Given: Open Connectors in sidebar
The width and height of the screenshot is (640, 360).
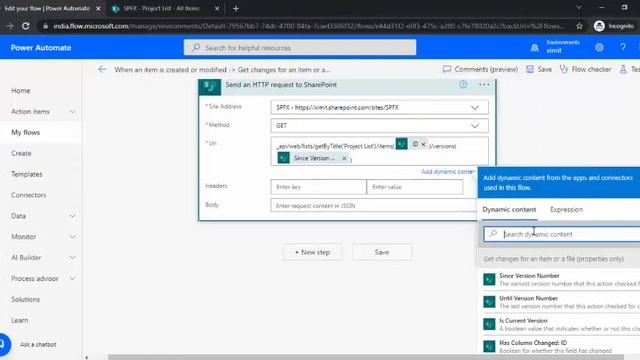Looking at the screenshot, I should click(x=29, y=195).
